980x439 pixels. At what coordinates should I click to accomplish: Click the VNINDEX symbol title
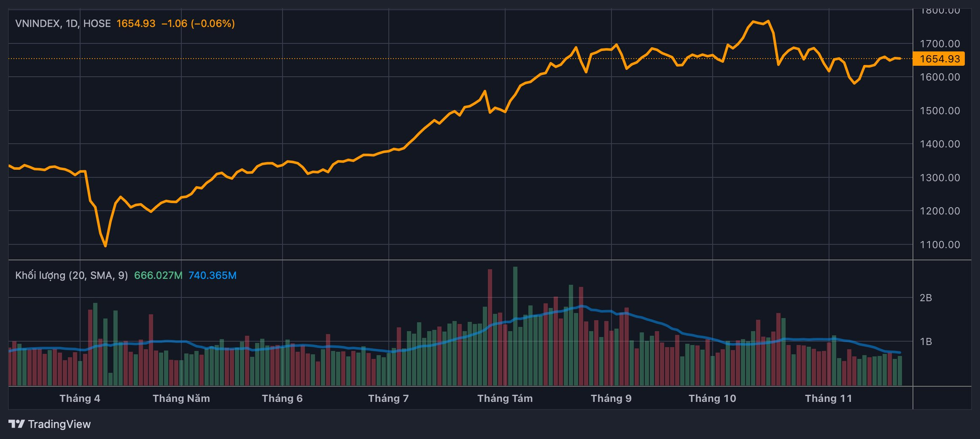(38, 23)
